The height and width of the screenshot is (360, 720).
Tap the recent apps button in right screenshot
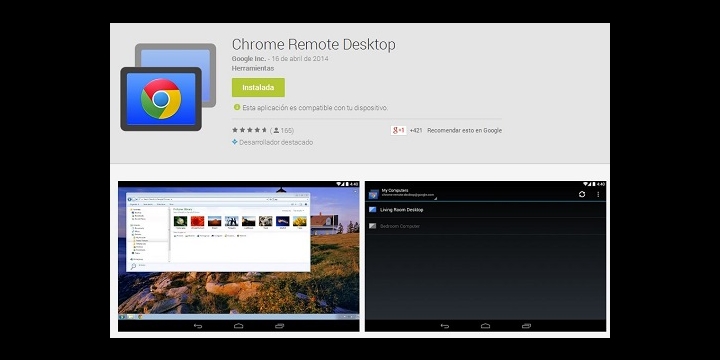coord(526,326)
